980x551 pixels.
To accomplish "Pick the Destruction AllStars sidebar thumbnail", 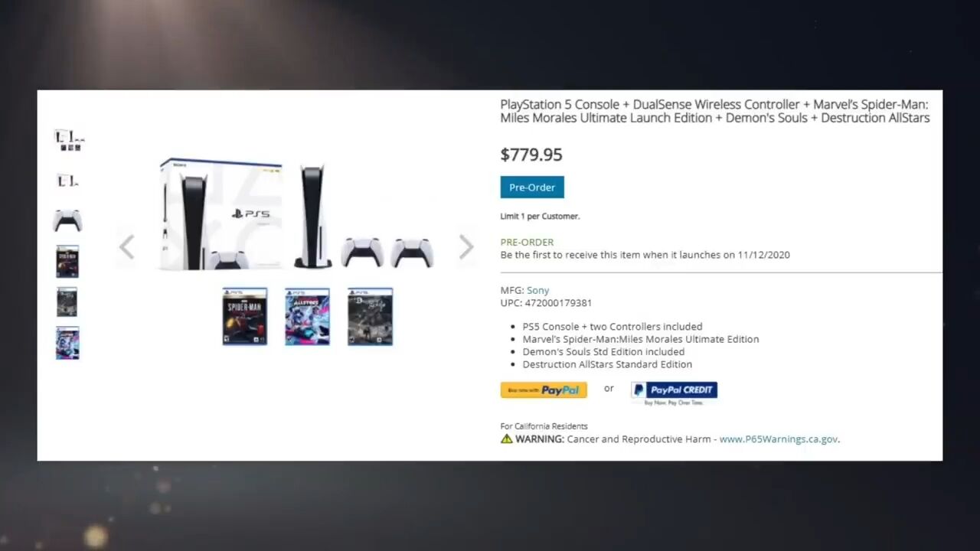I will point(67,343).
